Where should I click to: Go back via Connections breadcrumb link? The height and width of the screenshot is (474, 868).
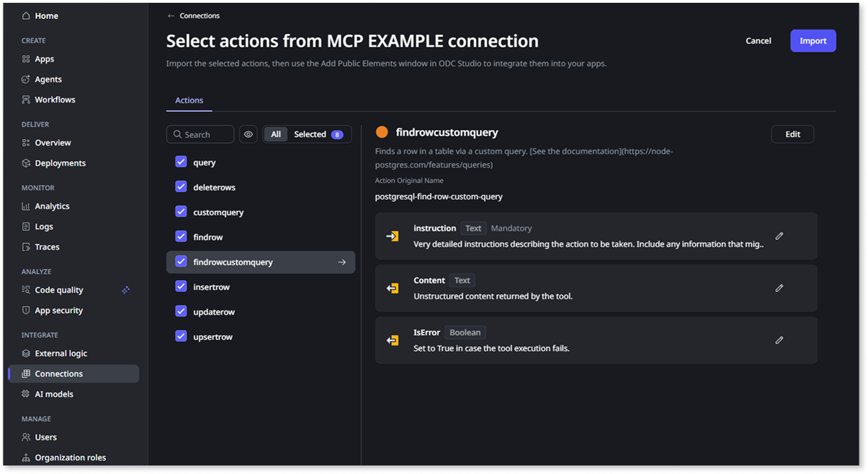point(200,16)
